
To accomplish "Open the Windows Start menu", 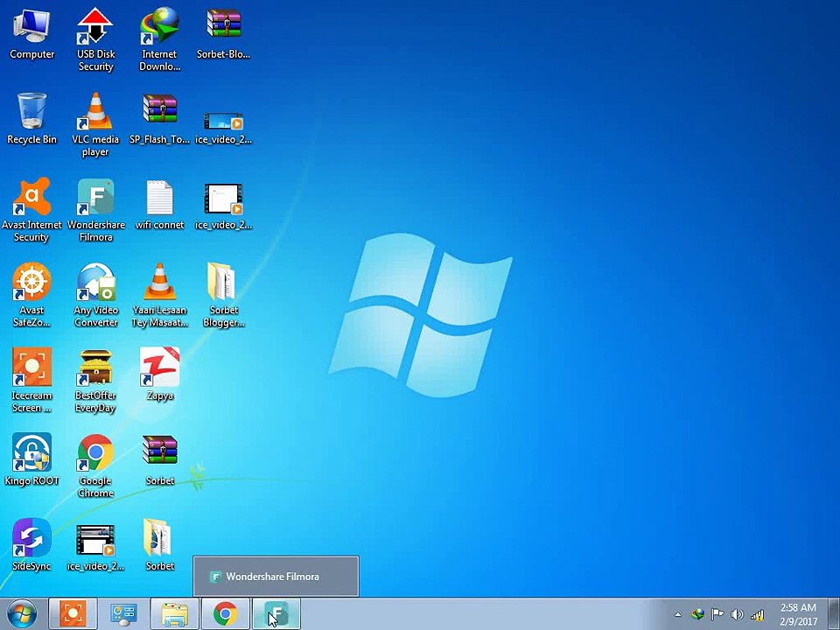I will (22, 614).
